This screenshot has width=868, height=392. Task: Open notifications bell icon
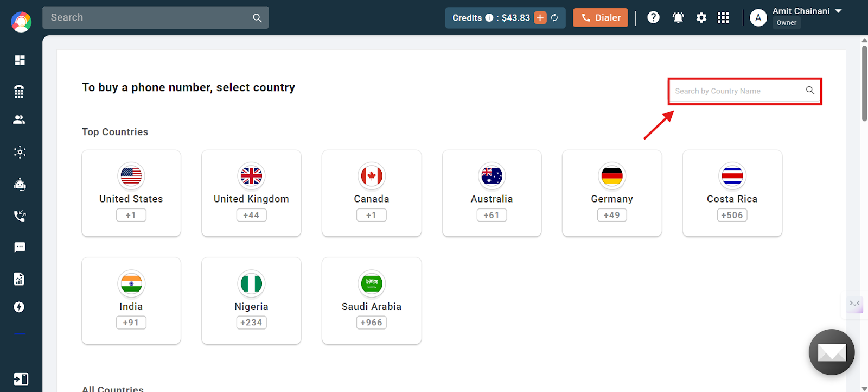tap(678, 17)
